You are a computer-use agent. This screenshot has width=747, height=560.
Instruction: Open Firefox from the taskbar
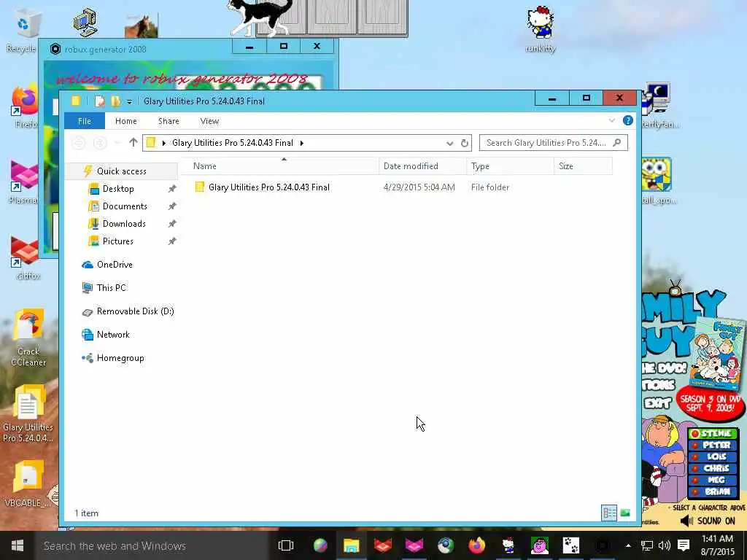(x=476, y=545)
